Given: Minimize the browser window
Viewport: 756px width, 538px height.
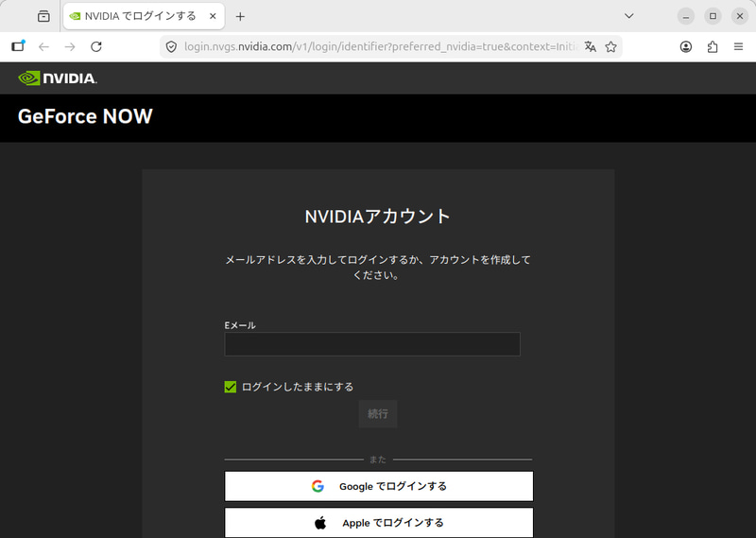Looking at the screenshot, I should point(686,16).
